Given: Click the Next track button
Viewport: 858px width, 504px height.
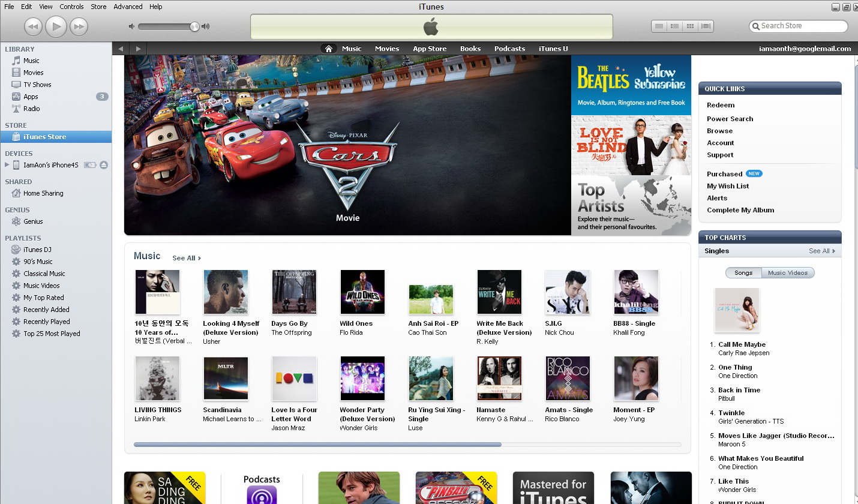Looking at the screenshot, I should click(79, 26).
